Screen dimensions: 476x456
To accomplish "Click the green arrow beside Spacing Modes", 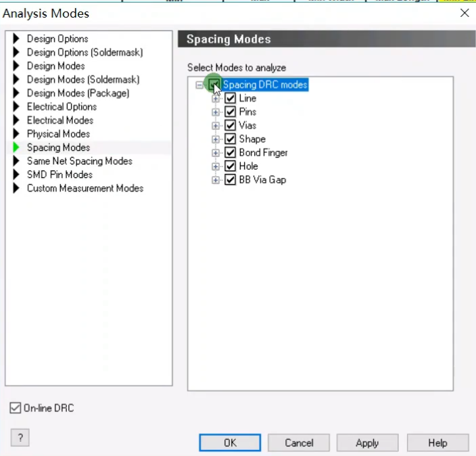I will 16,147.
